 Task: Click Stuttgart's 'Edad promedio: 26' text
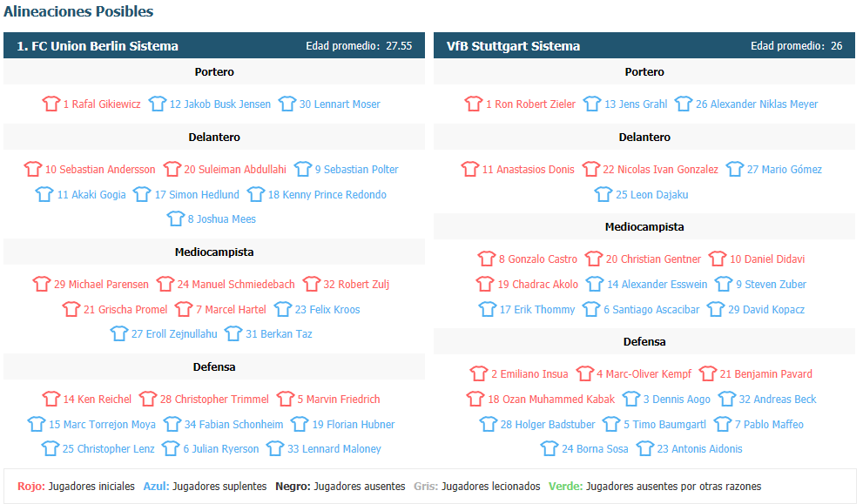point(797,45)
